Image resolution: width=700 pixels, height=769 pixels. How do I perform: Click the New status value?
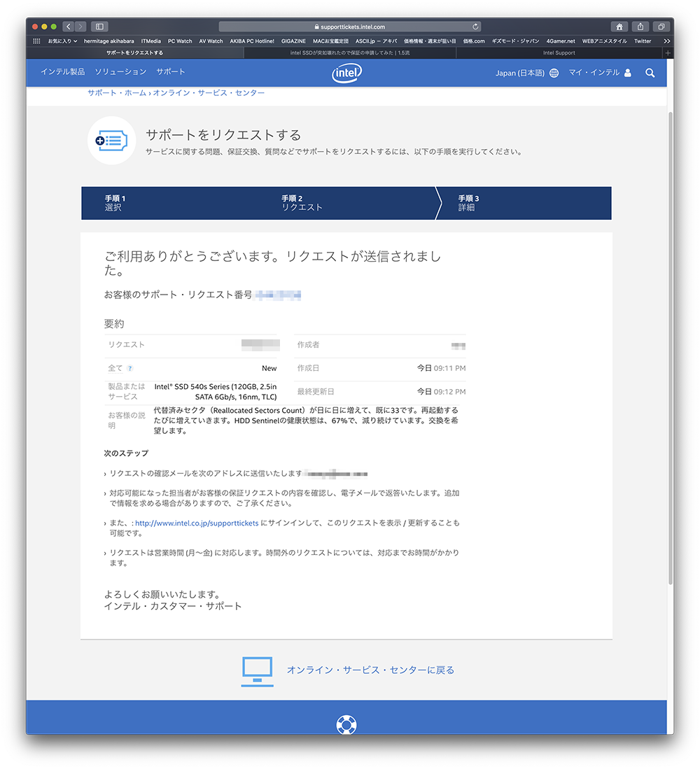(x=269, y=368)
